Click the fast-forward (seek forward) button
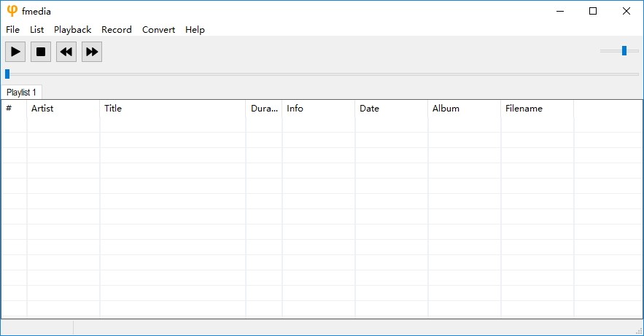 (x=91, y=52)
